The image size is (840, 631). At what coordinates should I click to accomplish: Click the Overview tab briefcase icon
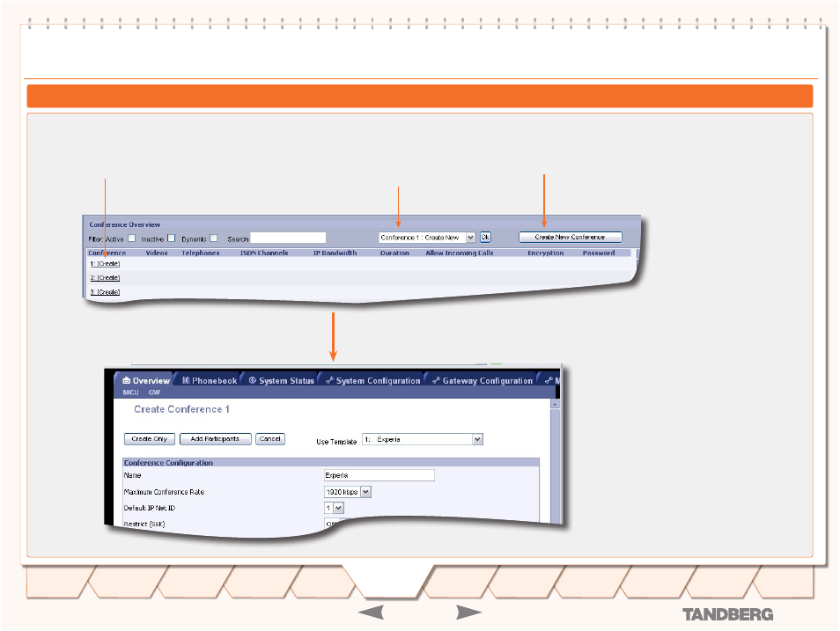pyautogui.click(x=127, y=380)
